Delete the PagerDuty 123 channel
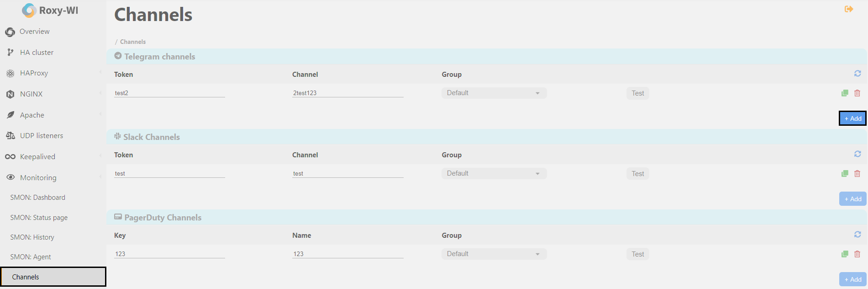This screenshot has height=289, width=868. point(857,254)
